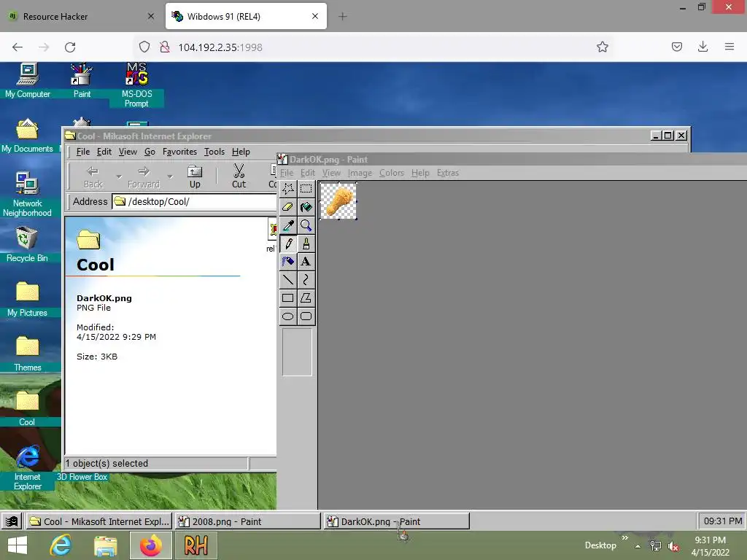Select the Line tool in Paint
747x560 pixels.
(x=287, y=279)
